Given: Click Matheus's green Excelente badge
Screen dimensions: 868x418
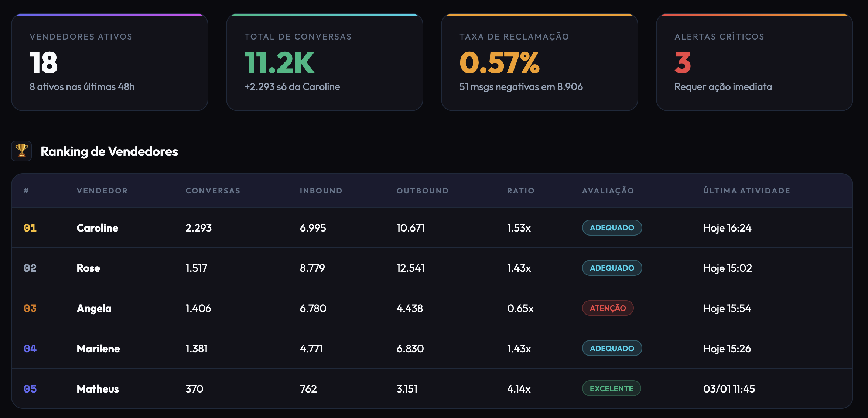Looking at the screenshot, I should click(x=611, y=389).
